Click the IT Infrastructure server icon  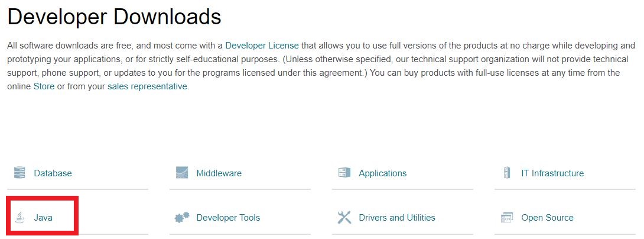[x=507, y=173]
